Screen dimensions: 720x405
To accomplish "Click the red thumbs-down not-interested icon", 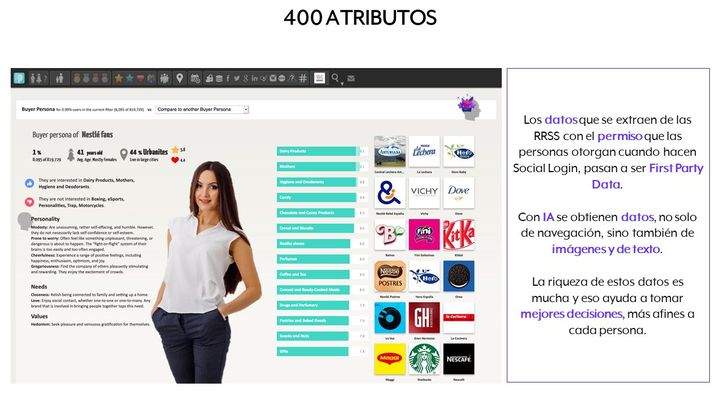I will coord(29,202).
